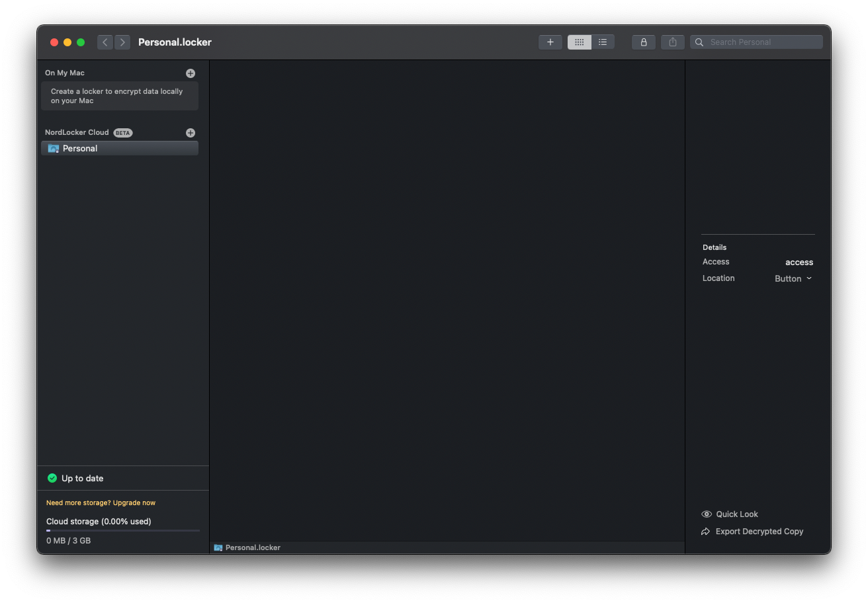Add files with the plus toolbar button

[550, 42]
